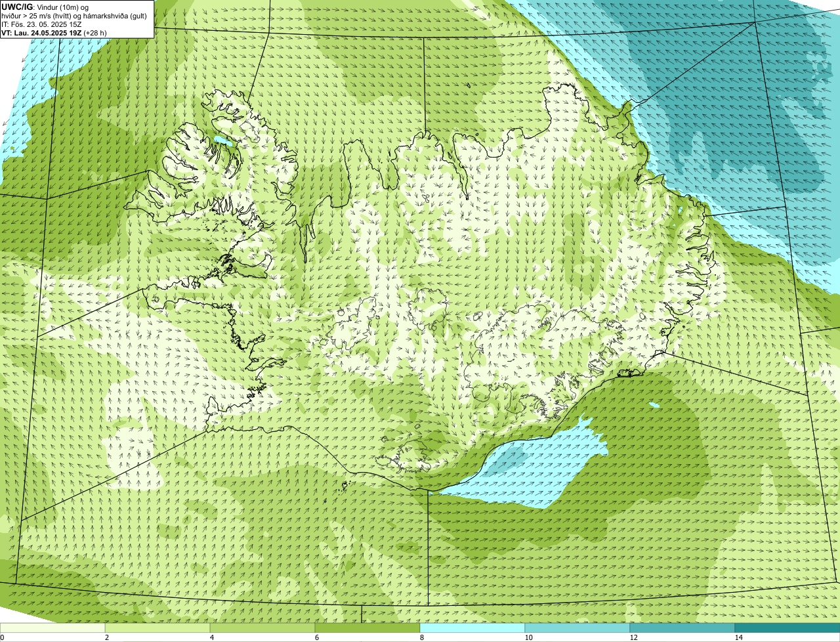This screenshot has width=840, height=642.
Task: Click the legend tick label '6'
Action: click(x=316, y=637)
